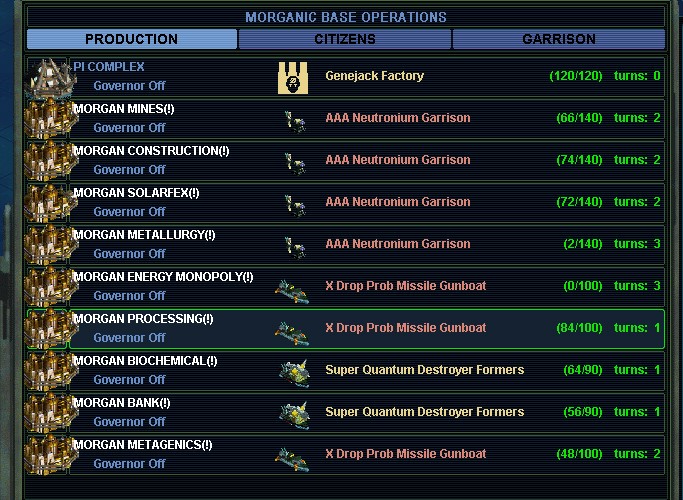Select the Production tab
683x500 pixels.
(131, 39)
